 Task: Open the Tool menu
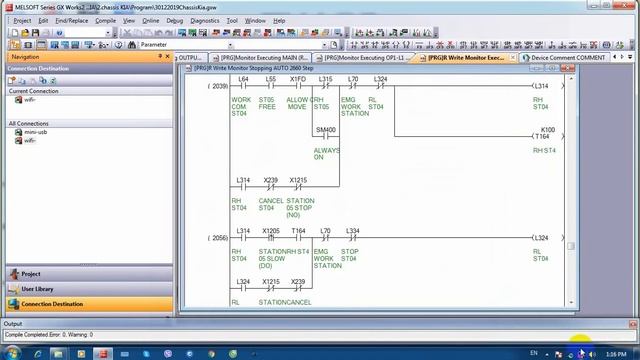pos(232,20)
